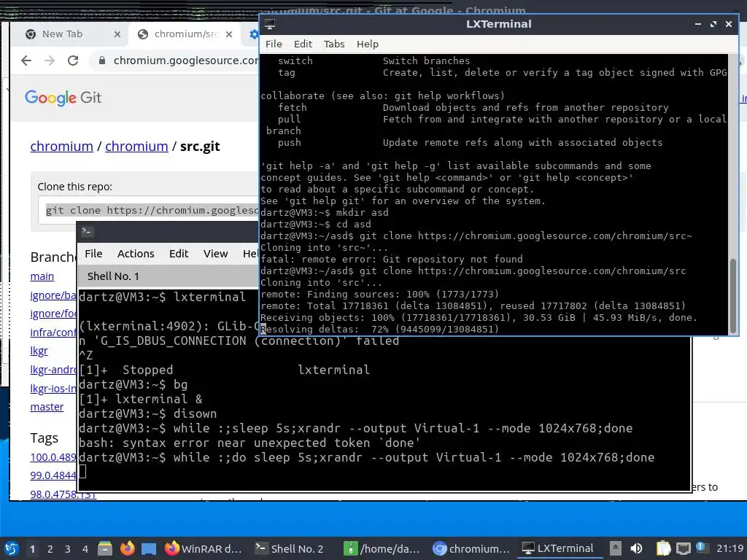Go forward in the browser

coord(50,61)
